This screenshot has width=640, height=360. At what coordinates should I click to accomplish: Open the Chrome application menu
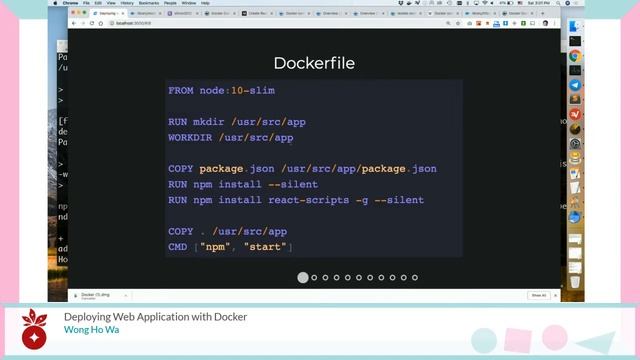(x=70, y=3)
